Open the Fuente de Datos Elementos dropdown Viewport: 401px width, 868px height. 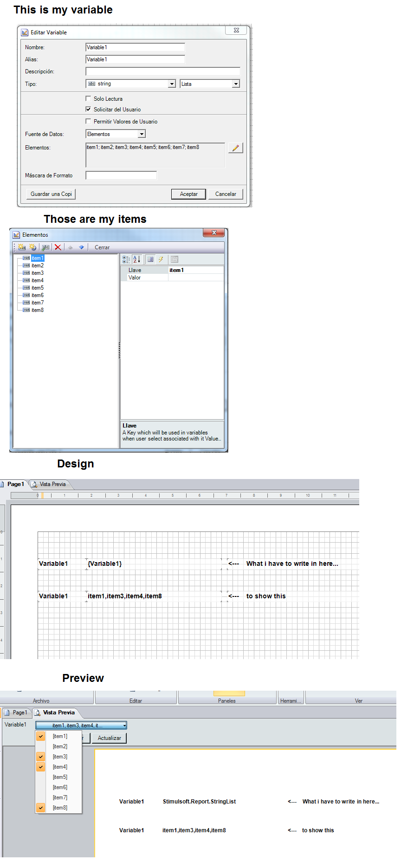pyautogui.click(x=142, y=134)
